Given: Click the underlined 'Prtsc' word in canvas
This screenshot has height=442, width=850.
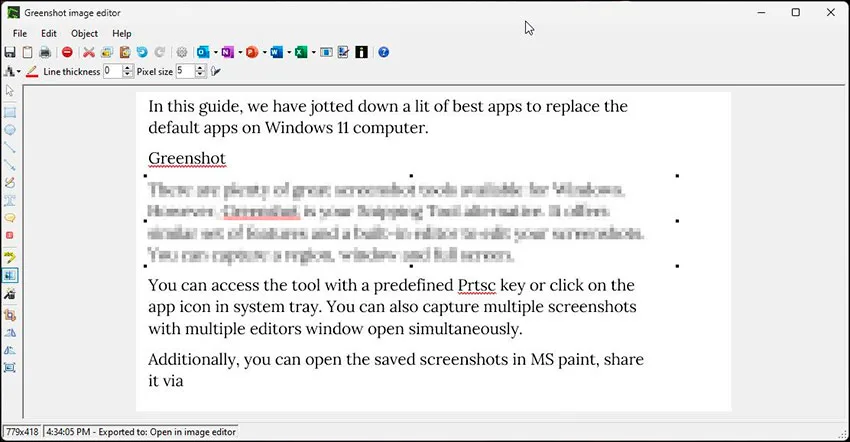Looking at the screenshot, I should 477,285.
